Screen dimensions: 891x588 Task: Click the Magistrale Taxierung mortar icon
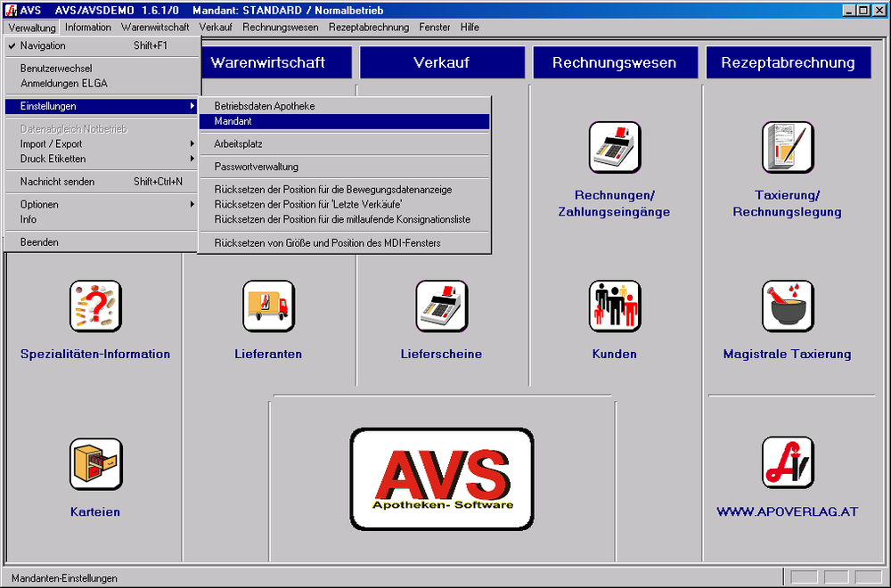point(787,306)
